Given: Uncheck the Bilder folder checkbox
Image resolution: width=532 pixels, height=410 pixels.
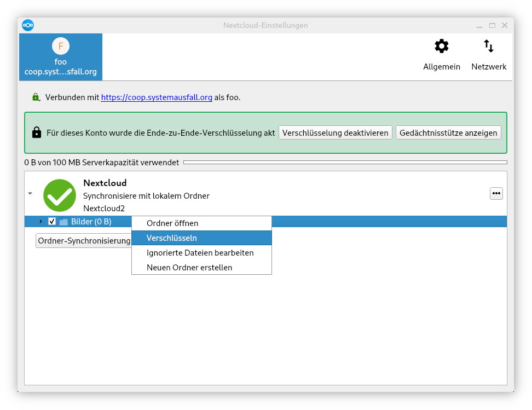Looking at the screenshot, I should 52,222.
